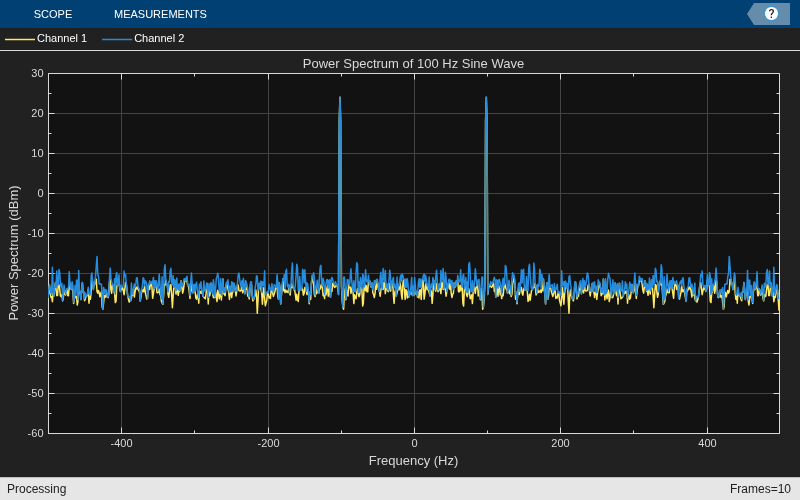Image resolution: width=800 pixels, height=500 pixels.
Task: Click the 0 Hz tick label
Action: [x=414, y=443]
